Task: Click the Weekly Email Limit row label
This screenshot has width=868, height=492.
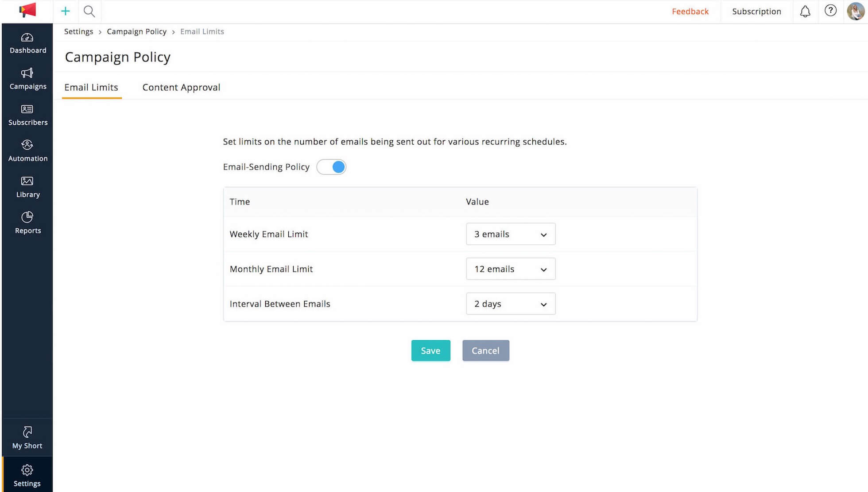Action: click(x=269, y=234)
